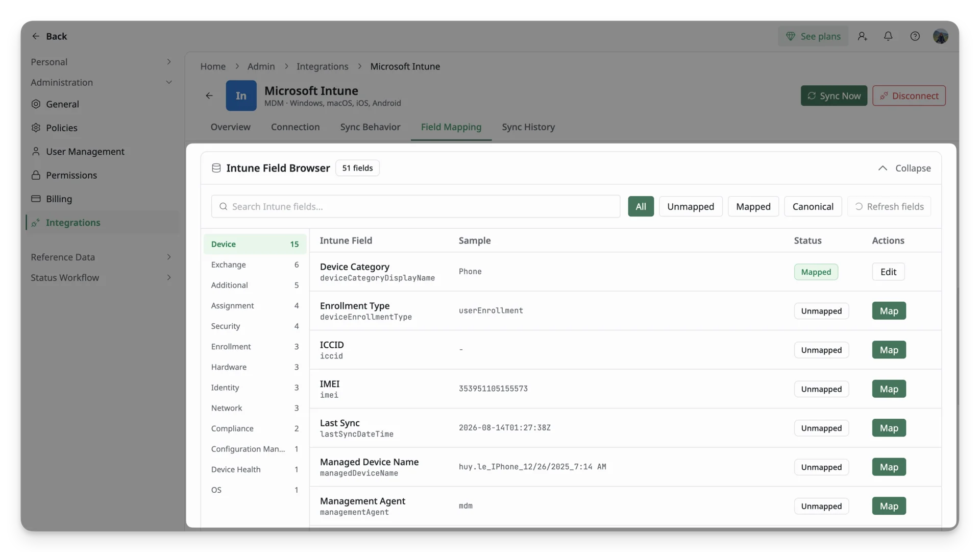The image size is (980, 552).
Task: Map the IMEI field
Action: (x=889, y=389)
